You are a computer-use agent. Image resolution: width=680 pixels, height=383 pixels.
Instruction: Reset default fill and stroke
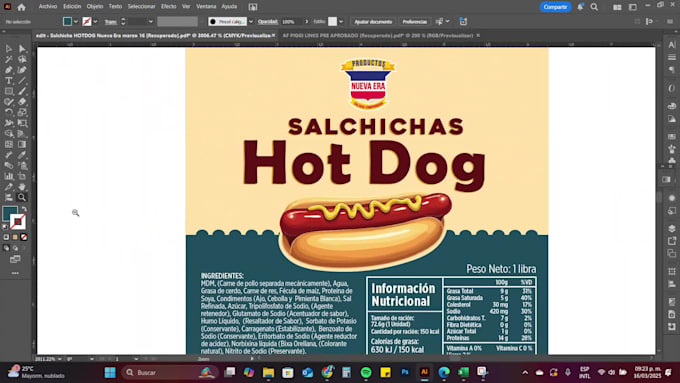pyautogui.click(x=5, y=226)
